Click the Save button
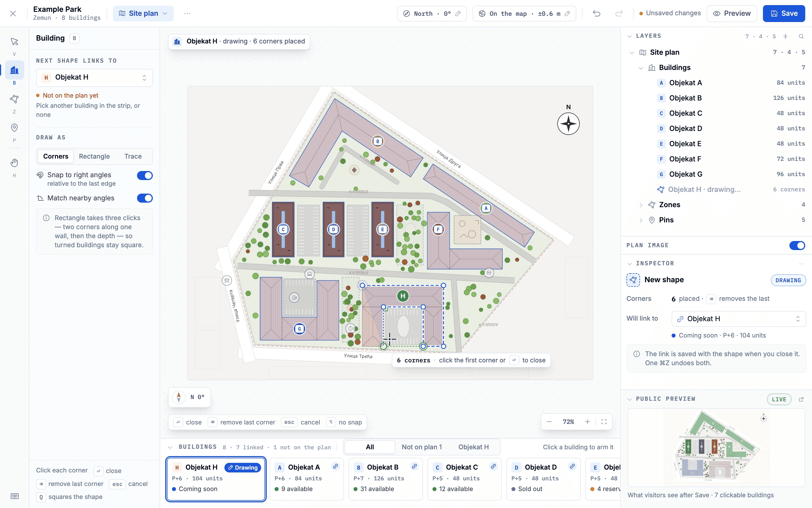Viewport: 812px width, 508px height. [784, 14]
